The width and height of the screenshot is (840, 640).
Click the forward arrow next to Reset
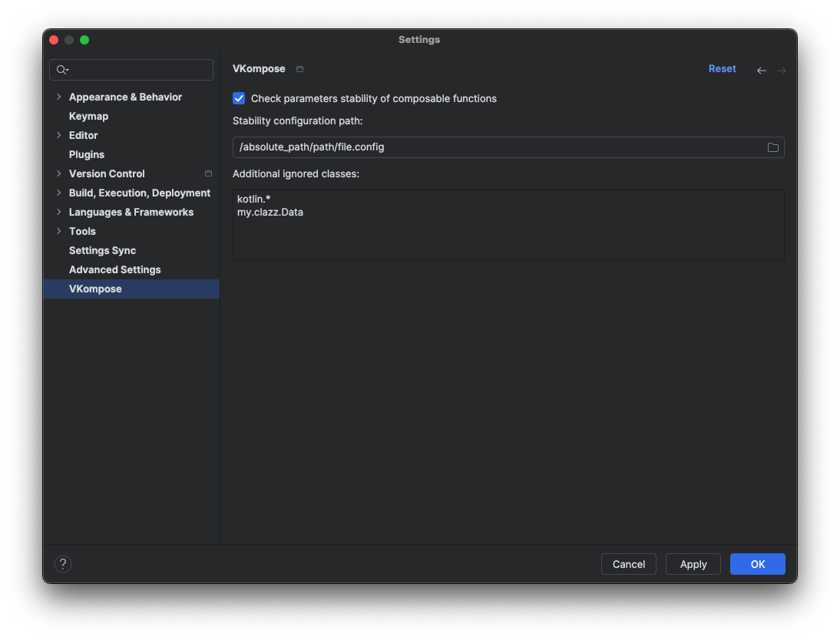pyautogui.click(x=782, y=70)
